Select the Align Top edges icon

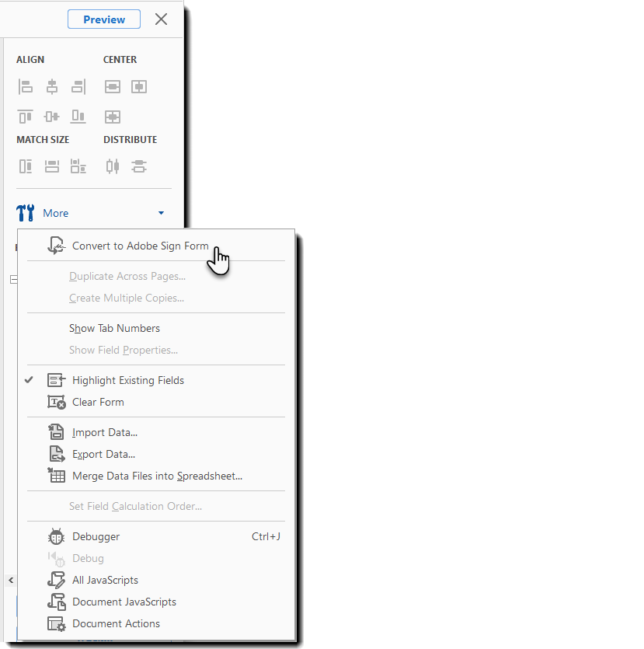(x=26, y=117)
